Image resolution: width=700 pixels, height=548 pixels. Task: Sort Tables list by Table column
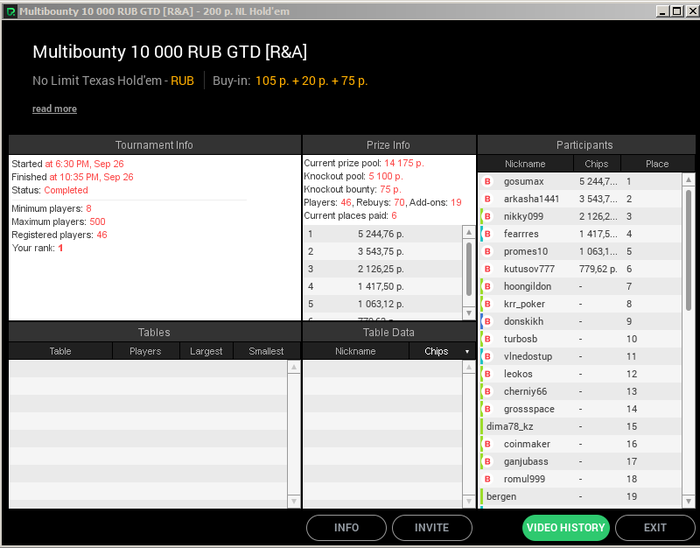(60, 351)
